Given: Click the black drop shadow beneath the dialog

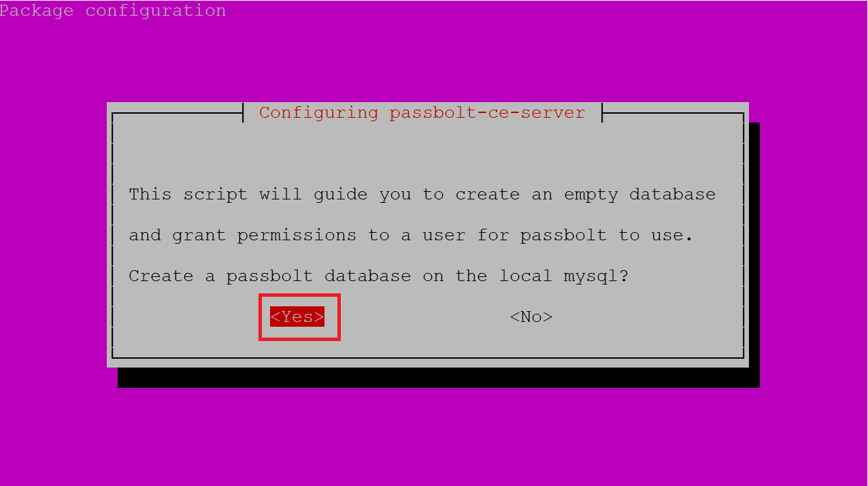Looking at the screenshot, I should tap(438, 378).
